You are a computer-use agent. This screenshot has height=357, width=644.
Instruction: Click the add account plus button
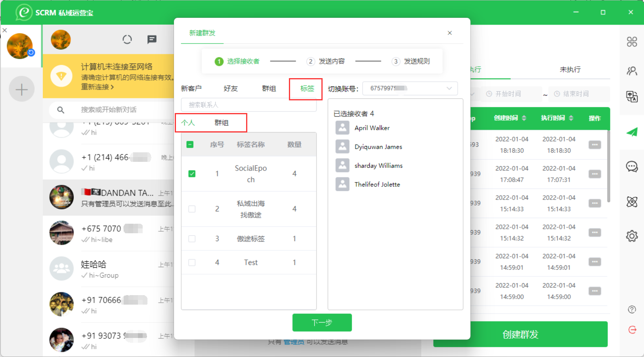pyautogui.click(x=22, y=89)
